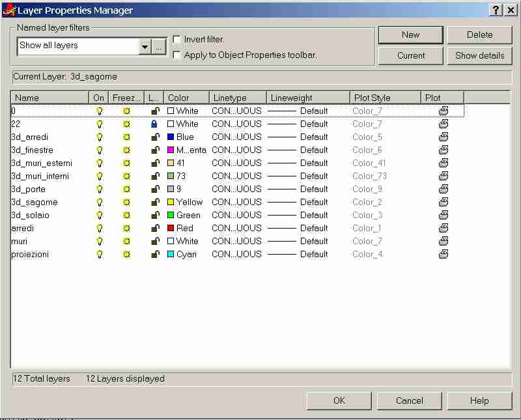The height and width of the screenshot is (420, 521).
Task: Select the 3d_muri_esterni layer name
Action: (x=42, y=163)
